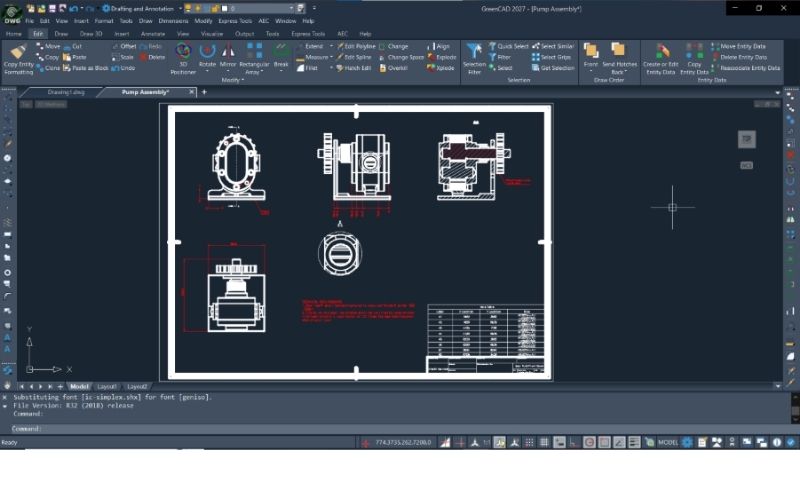Viewport: 800px width, 500px height.
Task: Open the Drafting and Annotation workspace dropdown
Action: point(180,8)
